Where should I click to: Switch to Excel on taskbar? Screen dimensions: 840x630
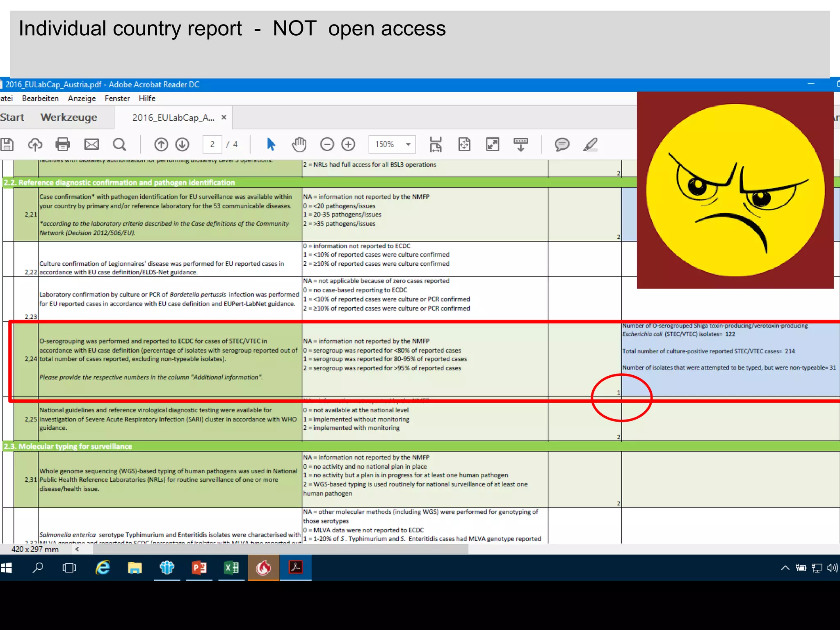pyautogui.click(x=231, y=568)
